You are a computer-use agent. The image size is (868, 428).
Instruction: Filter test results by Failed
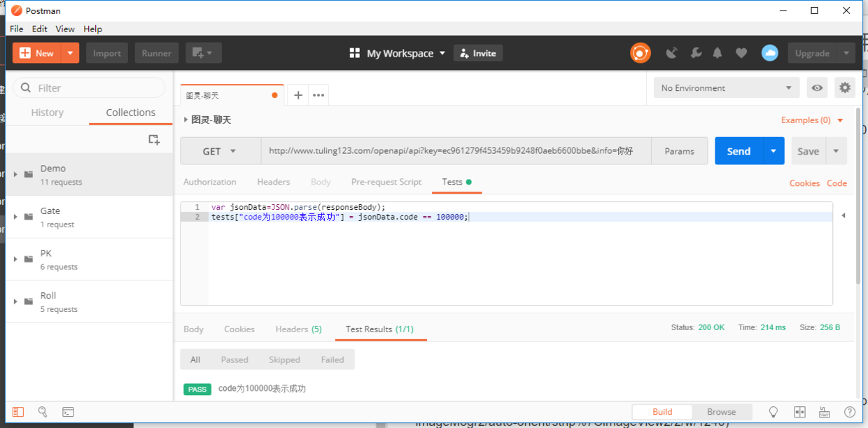click(332, 359)
